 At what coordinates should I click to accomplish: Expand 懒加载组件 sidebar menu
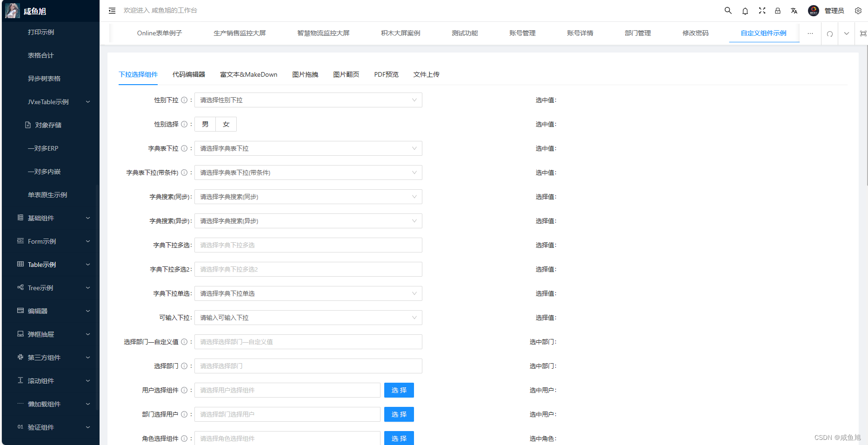coord(51,404)
